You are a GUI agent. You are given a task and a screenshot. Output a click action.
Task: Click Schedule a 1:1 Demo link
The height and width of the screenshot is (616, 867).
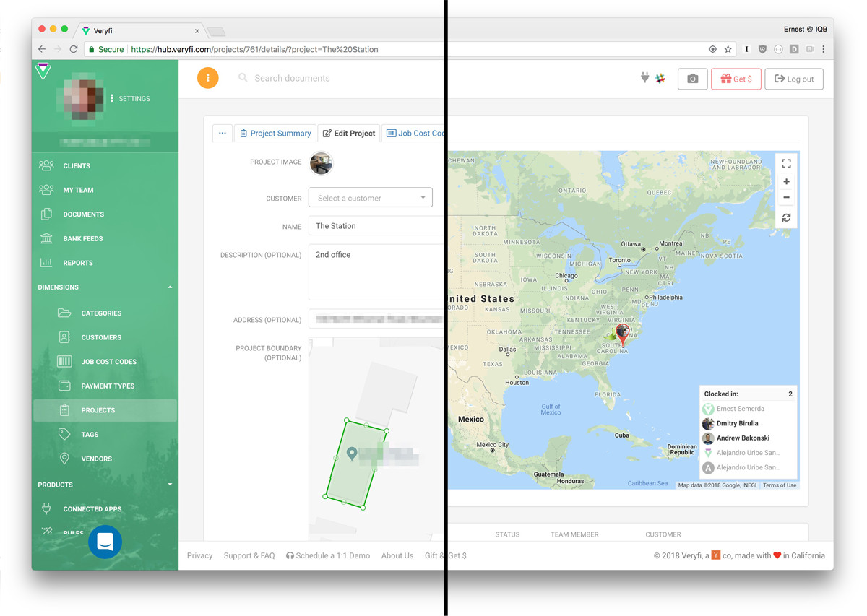tap(328, 555)
